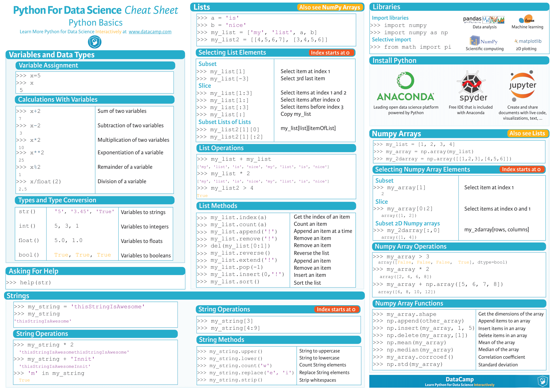Open the www.datacamp.com link

(x=150, y=32)
